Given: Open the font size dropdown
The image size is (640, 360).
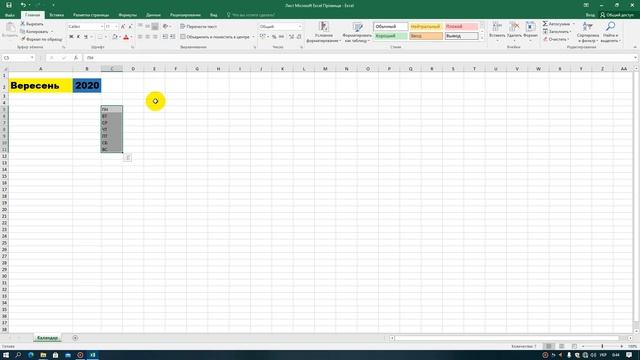Looking at the screenshot, I should [116, 27].
